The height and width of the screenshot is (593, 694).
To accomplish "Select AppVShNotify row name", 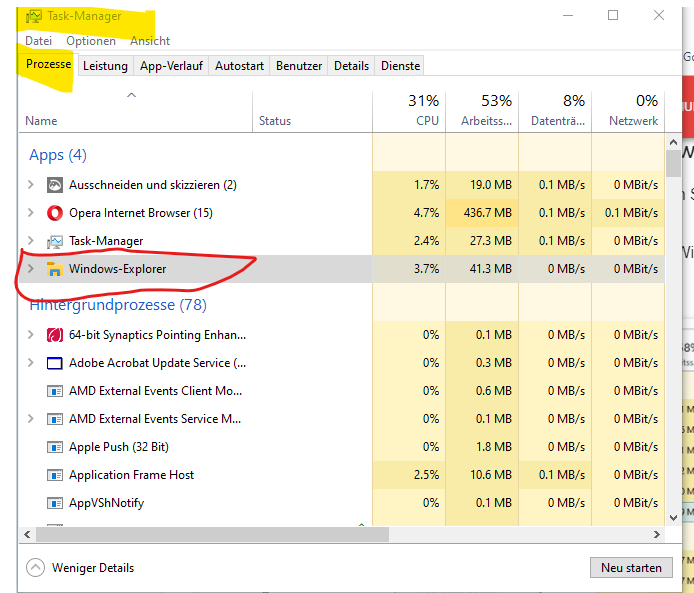I will pos(106,503).
